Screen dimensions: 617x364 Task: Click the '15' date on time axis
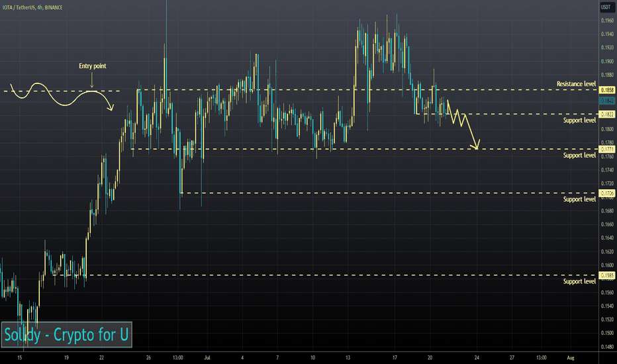20,357
